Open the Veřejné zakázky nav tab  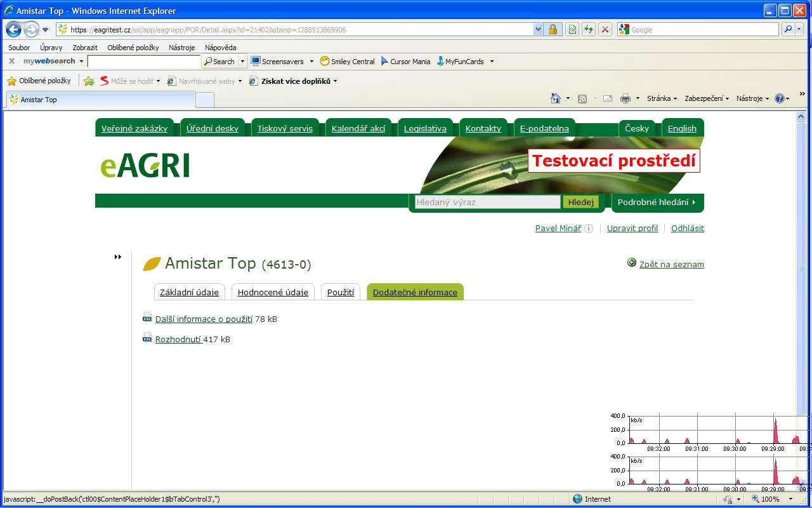tap(134, 128)
